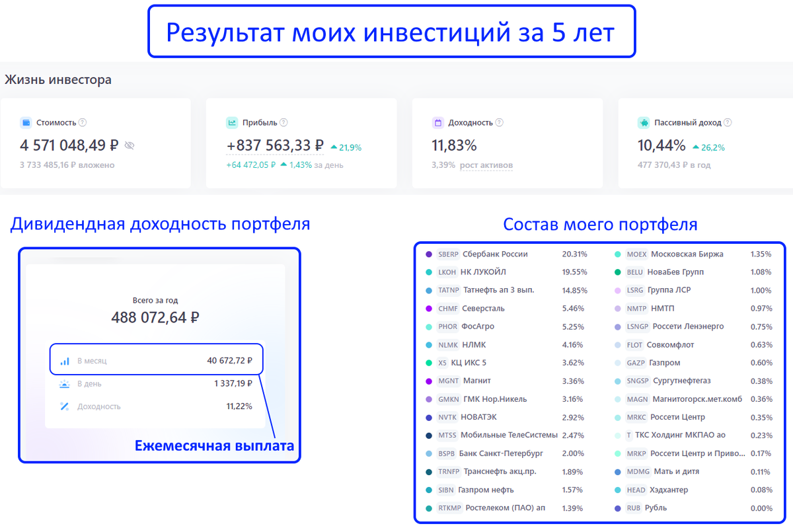This screenshot has width=793, height=532.
Task: Open the help tooltip next to Прибыль
Action: click(283, 122)
